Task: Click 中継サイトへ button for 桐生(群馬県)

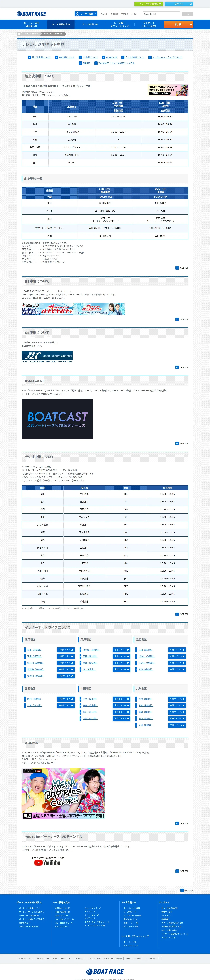Action: pos(66,649)
